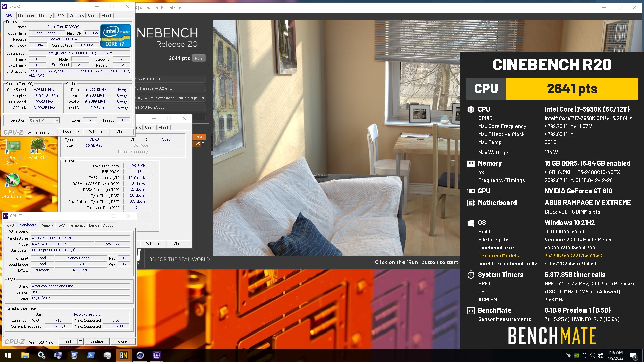
Task: Click the network globe tray icon
Action: point(601,355)
